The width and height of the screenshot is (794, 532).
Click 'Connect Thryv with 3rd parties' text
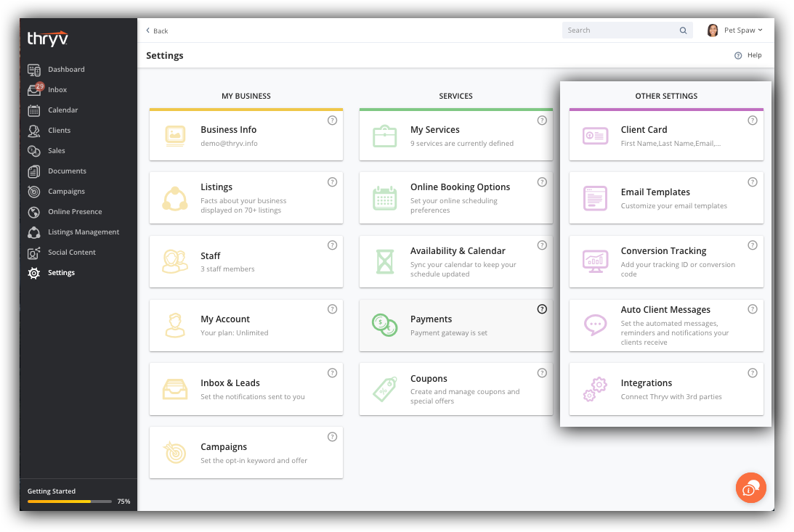coord(671,397)
